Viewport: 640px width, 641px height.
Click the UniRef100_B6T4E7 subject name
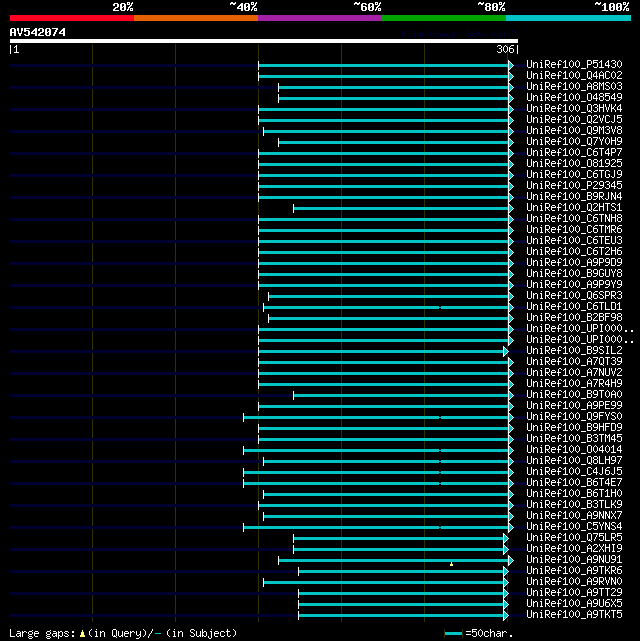tap(574, 483)
